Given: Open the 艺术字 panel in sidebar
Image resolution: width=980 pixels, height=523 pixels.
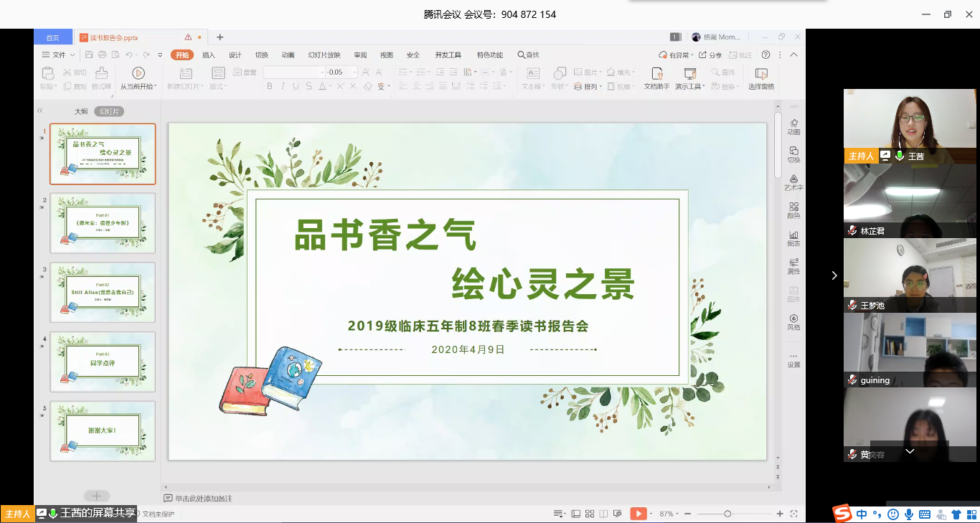Looking at the screenshot, I should (x=793, y=182).
